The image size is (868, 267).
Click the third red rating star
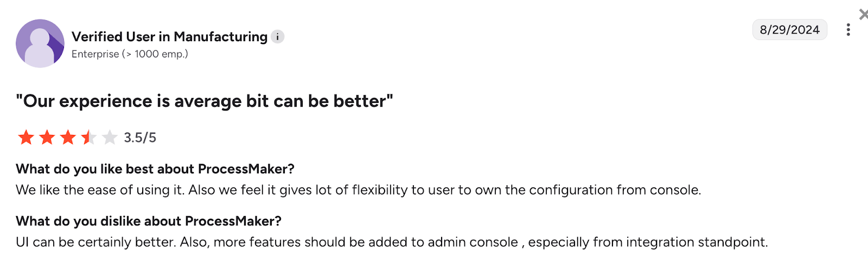pyautogui.click(x=68, y=138)
